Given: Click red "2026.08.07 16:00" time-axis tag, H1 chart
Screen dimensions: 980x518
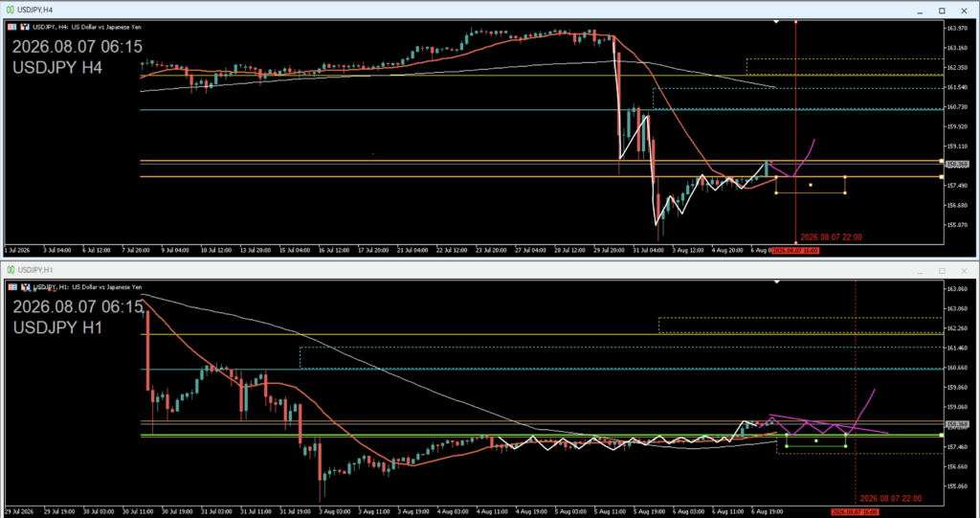Looking at the screenshot, I should [855, 512].
